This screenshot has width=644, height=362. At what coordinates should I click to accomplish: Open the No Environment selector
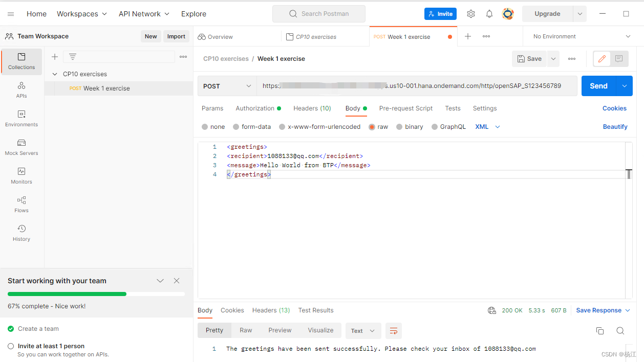[x=582, y=36]
